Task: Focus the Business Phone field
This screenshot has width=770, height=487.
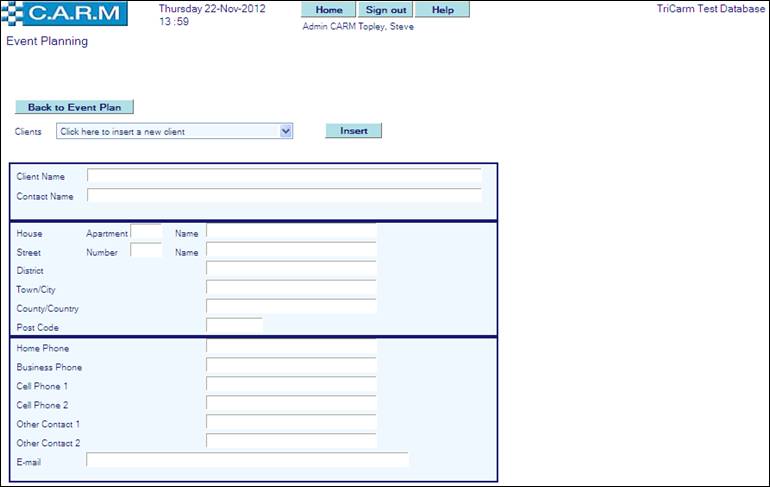Action: [291, 367]
